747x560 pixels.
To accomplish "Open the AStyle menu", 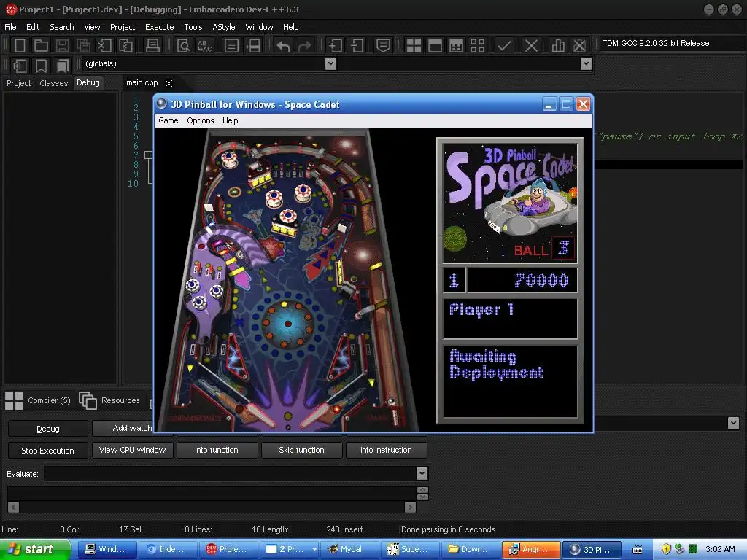I will (223, 27).
